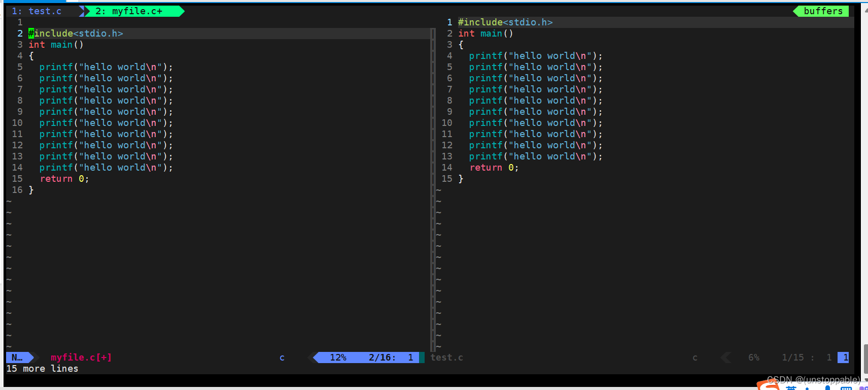Click empty line 1 in left pane
This screenshot has height=390, width=868.
pos(218,22)
